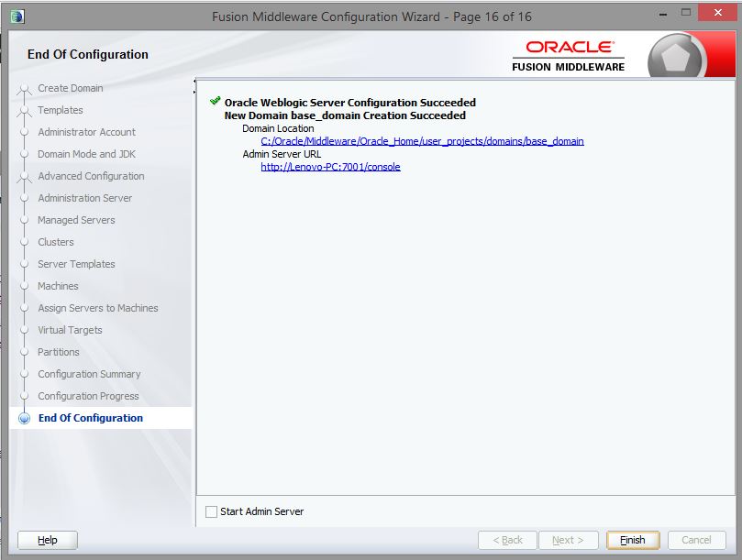The width and height of the screenshot is (742, 560).
Task: Open the base_domain Domain Location link
Action: pyautogui.click(x=422, y=141)
